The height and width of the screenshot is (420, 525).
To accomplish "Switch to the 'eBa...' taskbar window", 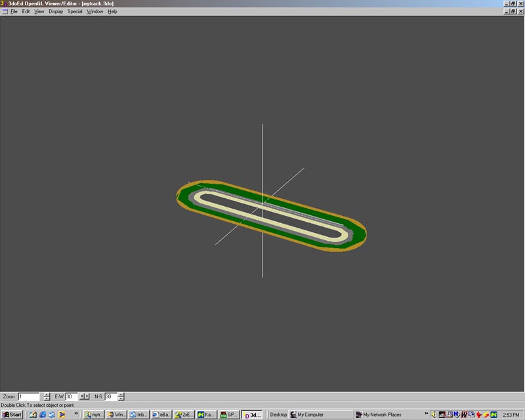I will tap(161, 415).
